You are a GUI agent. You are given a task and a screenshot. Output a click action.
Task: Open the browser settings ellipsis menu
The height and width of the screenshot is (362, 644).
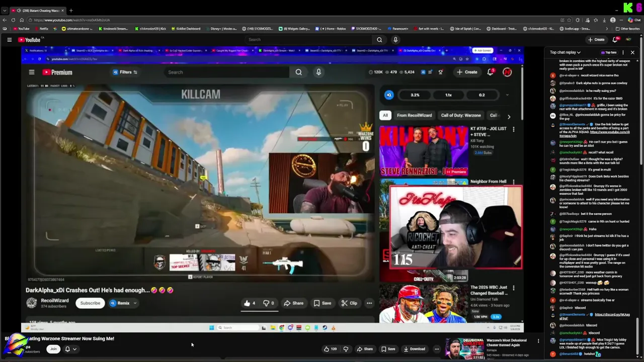[x=621, y=20]
